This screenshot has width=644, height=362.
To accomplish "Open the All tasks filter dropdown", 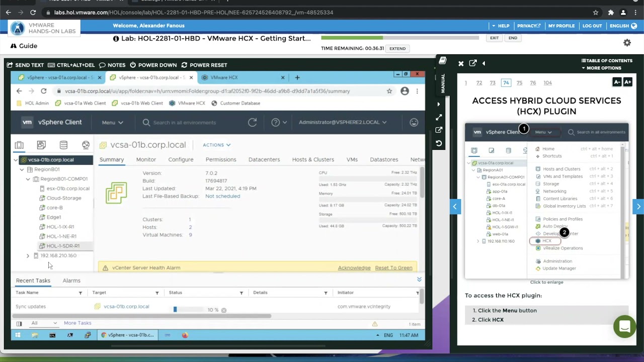I will click(x=44, y=323).
